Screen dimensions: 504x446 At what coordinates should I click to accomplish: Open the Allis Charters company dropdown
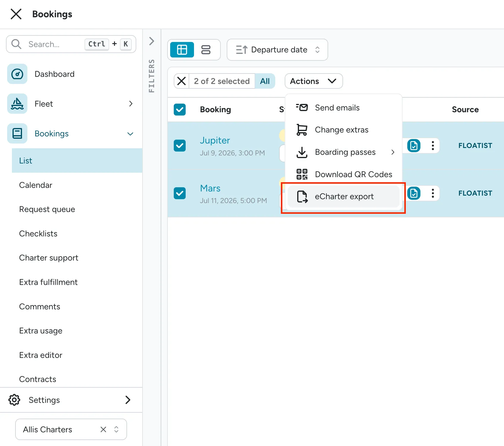(x=116, y=429)
